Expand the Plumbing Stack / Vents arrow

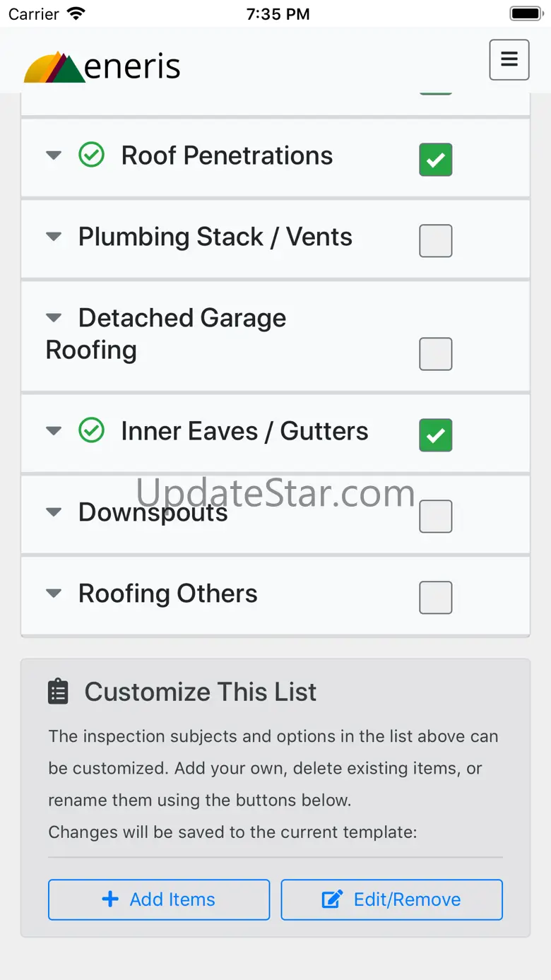(x=54, y=237)
